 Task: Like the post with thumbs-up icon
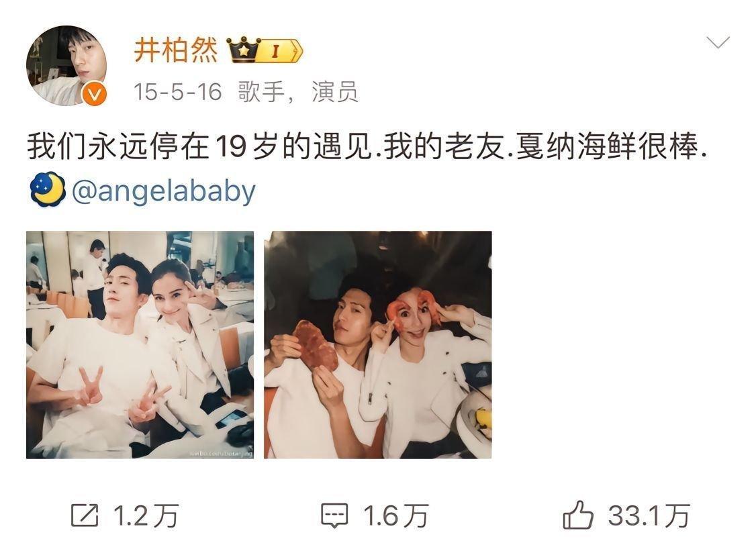[577, 515]
